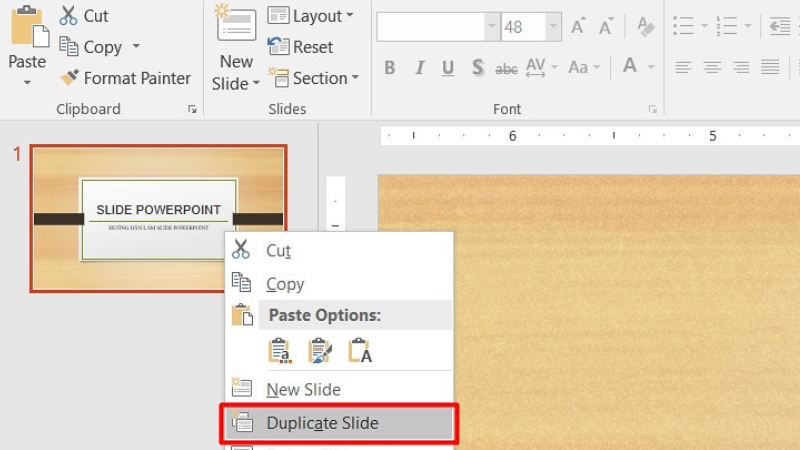
Task: Apply numbered list formatting
Action: (727, 26)
